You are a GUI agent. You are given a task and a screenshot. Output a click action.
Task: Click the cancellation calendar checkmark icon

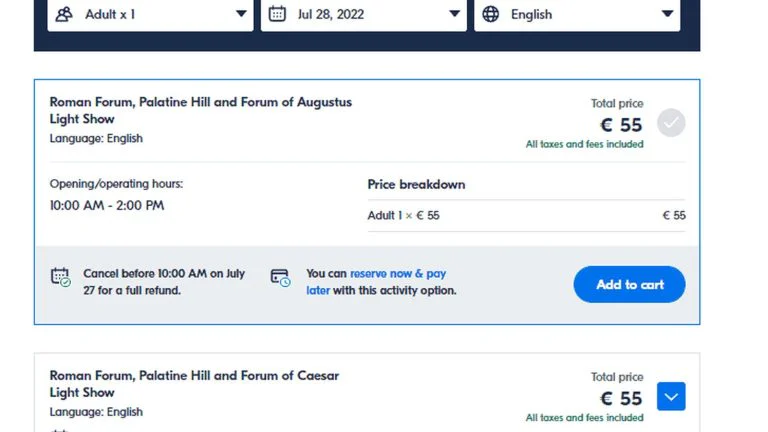[x=61, y=277]
